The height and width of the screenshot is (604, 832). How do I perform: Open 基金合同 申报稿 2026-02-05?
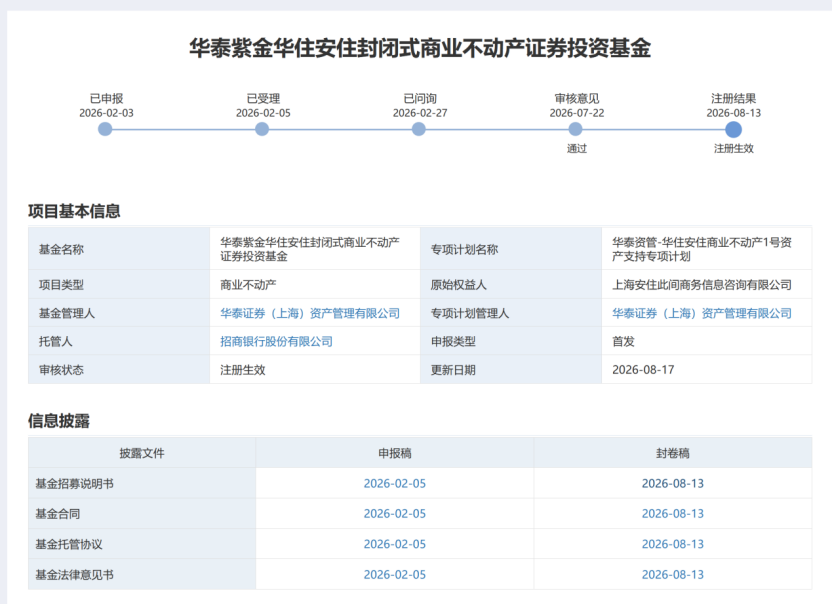(395, 514)
